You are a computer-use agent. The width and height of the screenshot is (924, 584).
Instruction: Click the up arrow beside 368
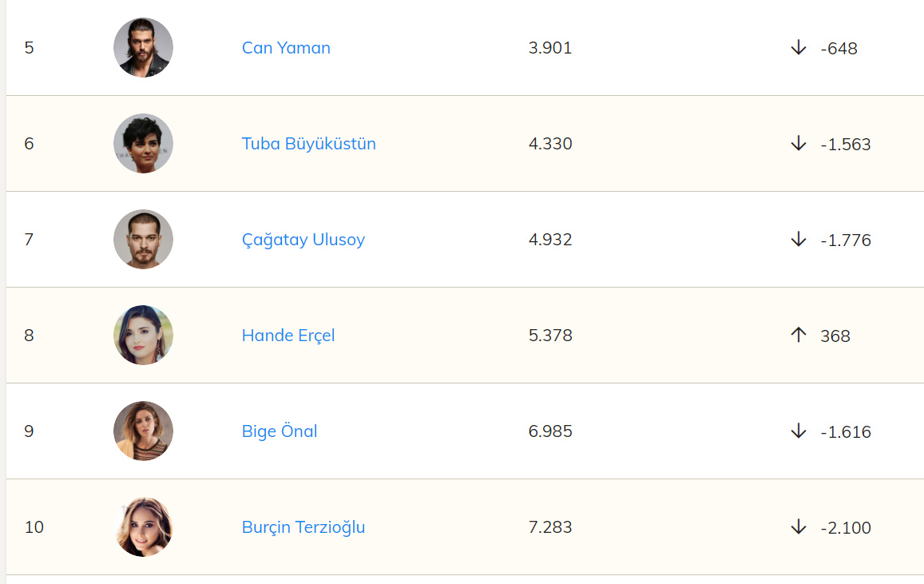coord(798,336)
